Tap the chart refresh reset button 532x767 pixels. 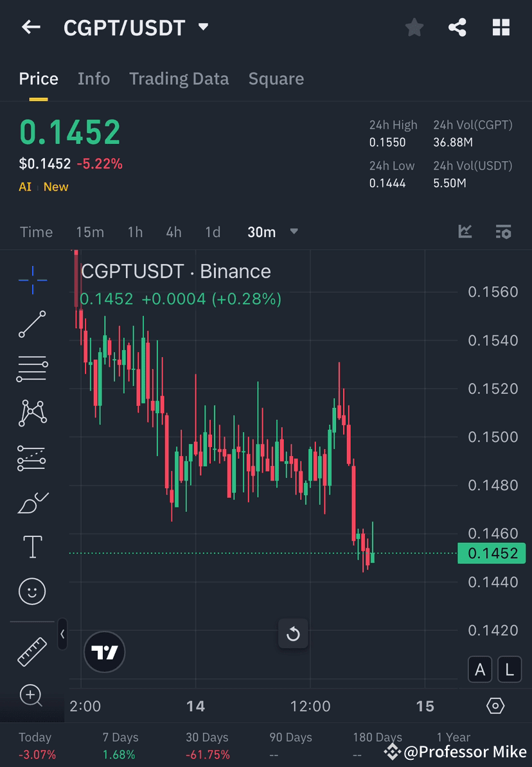(293, 634)
